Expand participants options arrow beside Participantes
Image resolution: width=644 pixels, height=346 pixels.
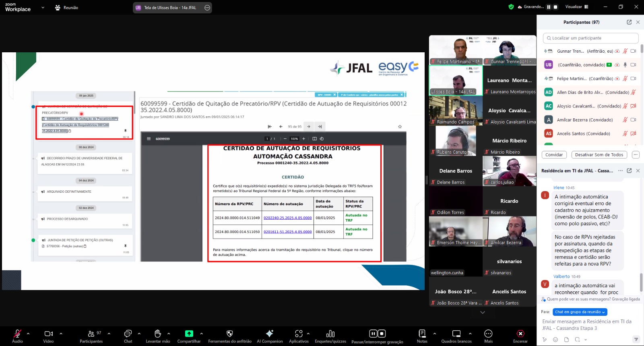(x=109, y=334)
